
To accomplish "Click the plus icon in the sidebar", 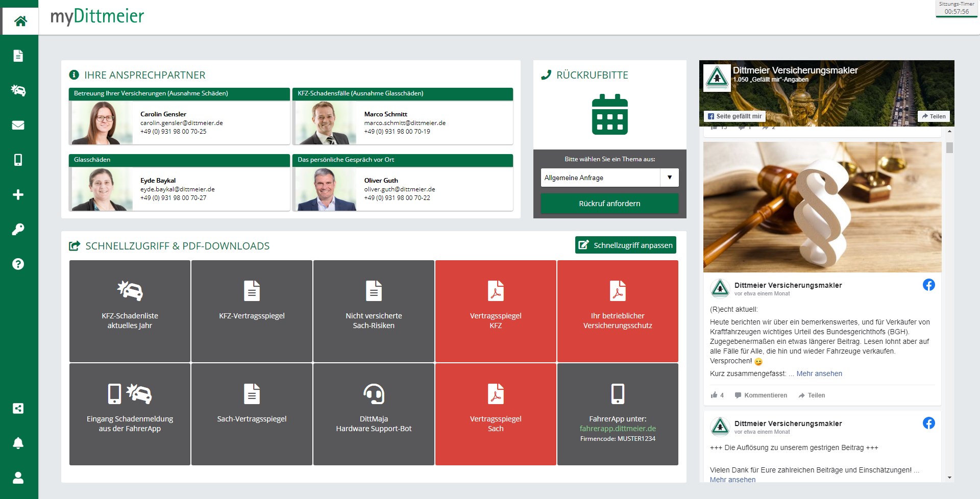I will coord(18,194).
